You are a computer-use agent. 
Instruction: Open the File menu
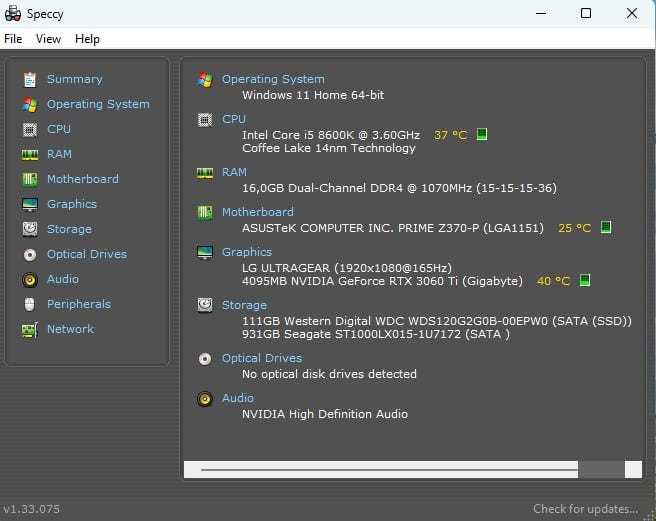coord(13,39)
